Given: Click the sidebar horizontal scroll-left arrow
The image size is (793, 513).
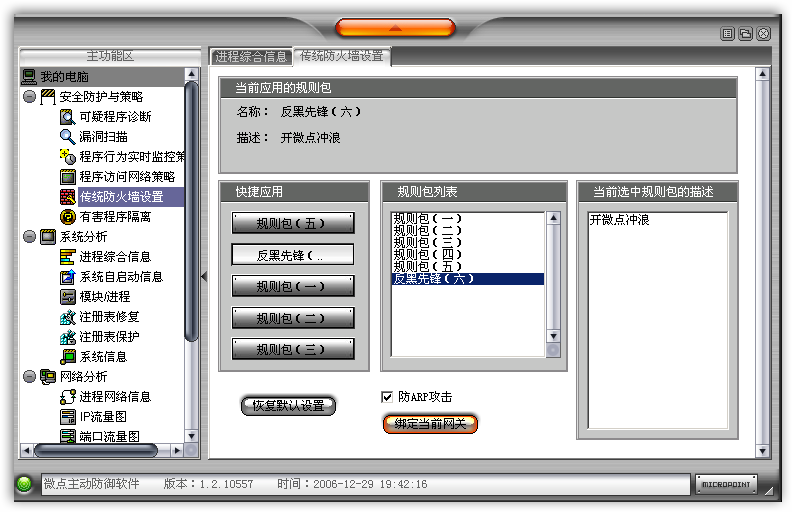Looking at the screenshot, I should click(27, 450).
